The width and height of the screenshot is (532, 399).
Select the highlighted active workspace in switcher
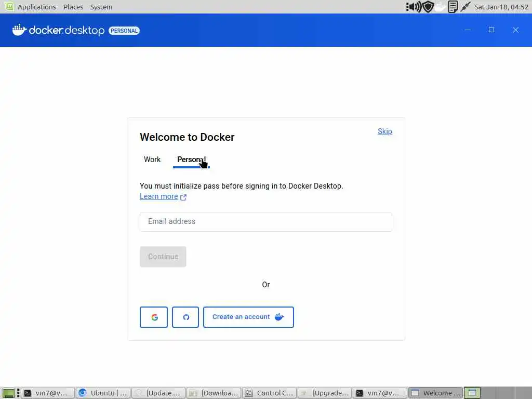pos(472,393)
